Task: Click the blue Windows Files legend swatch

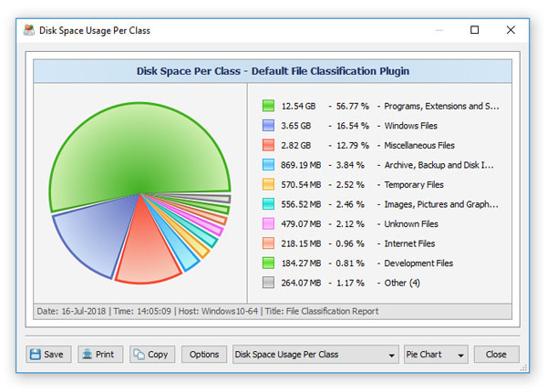Action: (x=268, y=126)
